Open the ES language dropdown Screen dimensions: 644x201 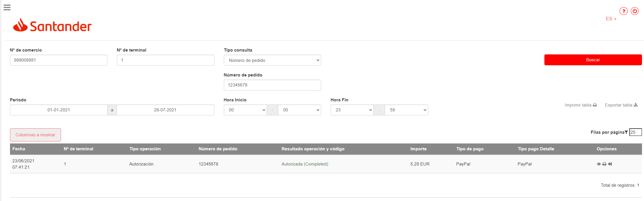[x=611, y=19]
